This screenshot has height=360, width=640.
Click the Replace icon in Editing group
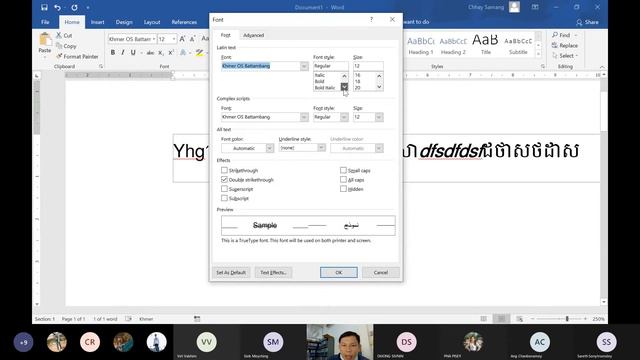555,45
